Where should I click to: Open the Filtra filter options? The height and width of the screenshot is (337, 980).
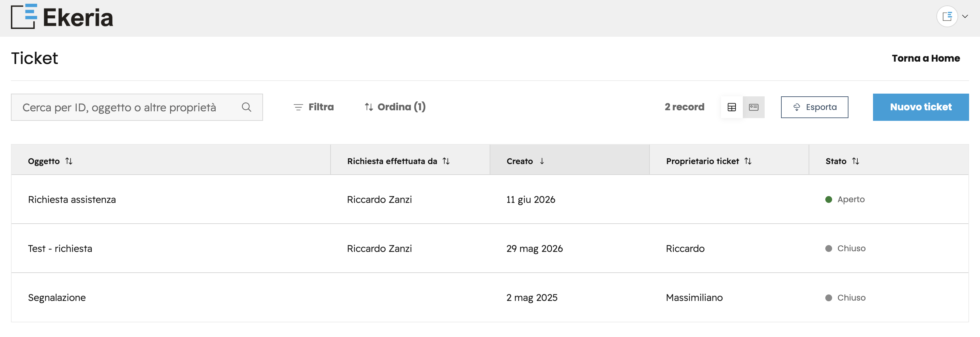[x=313, y=107]
